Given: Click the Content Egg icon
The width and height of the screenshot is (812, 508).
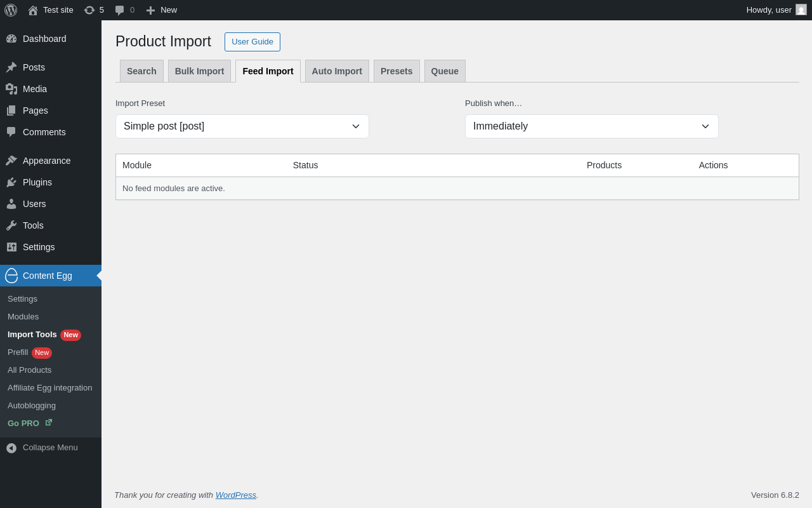Looking at the screenshot, I should click(11, 276).
